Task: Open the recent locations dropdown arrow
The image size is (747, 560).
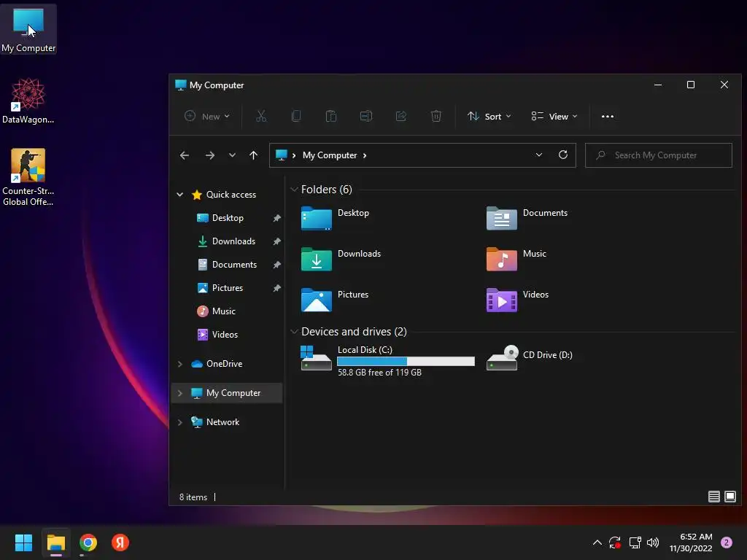Action: 232,155
